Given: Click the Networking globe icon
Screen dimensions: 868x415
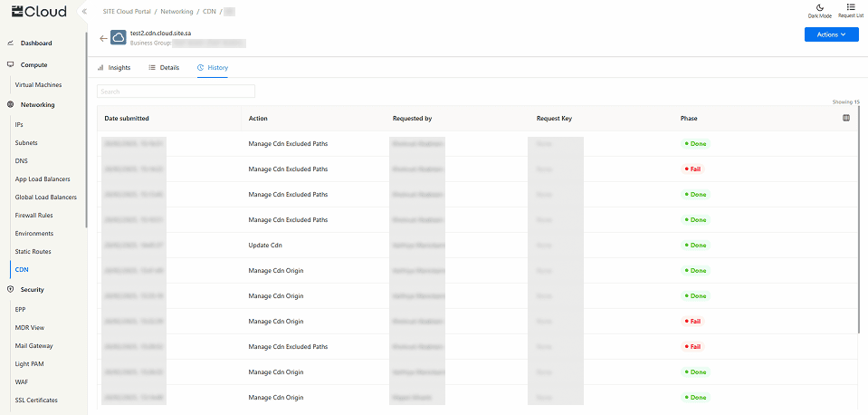Looking at the screenshot, I should [10, 104].
